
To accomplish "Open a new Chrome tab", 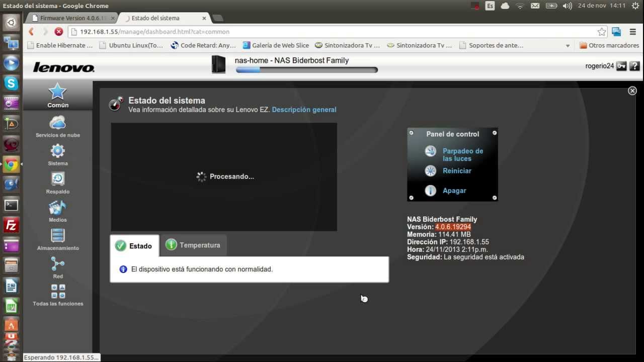I will coord(217,18).
